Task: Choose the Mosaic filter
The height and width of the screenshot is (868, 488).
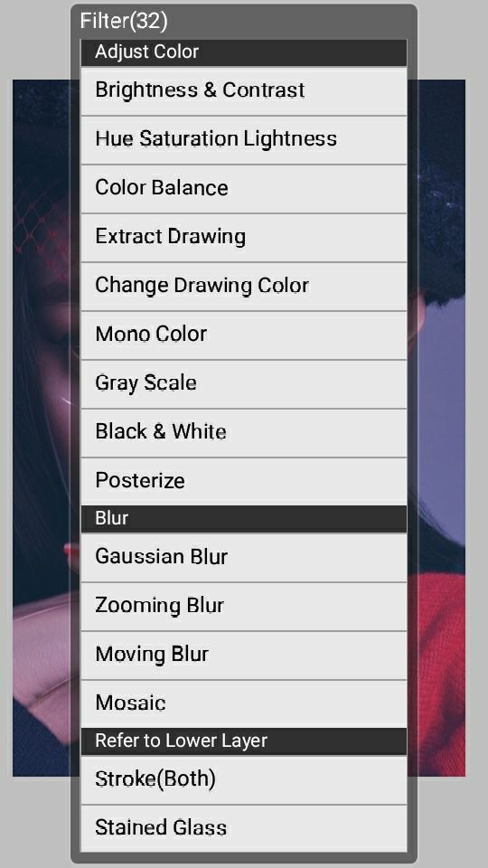Action: [x=244, y=703]
